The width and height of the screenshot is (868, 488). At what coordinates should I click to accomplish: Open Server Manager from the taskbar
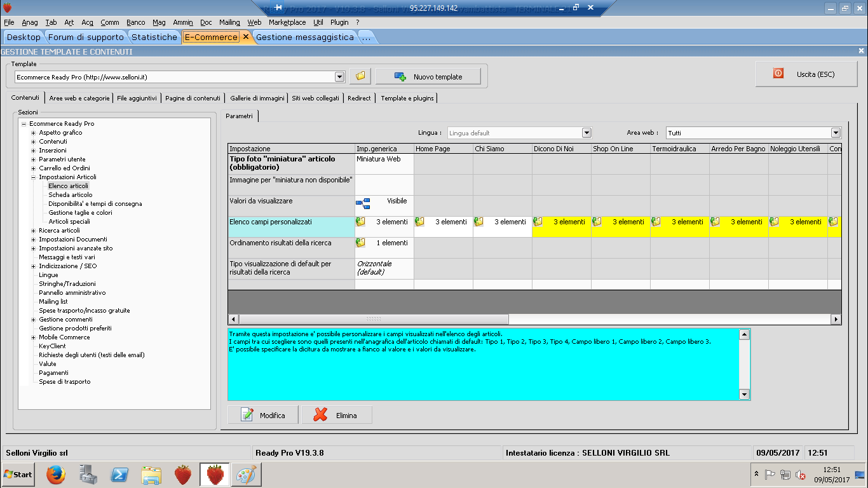pos(88,475)
